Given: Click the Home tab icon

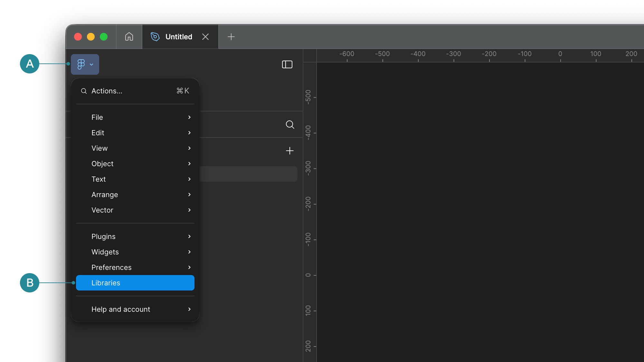Looking at the screenshot, I should coord(129,37).
